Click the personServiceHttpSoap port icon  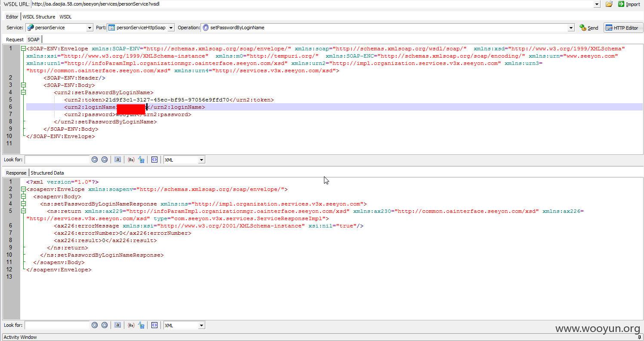(x=111, y=28)
